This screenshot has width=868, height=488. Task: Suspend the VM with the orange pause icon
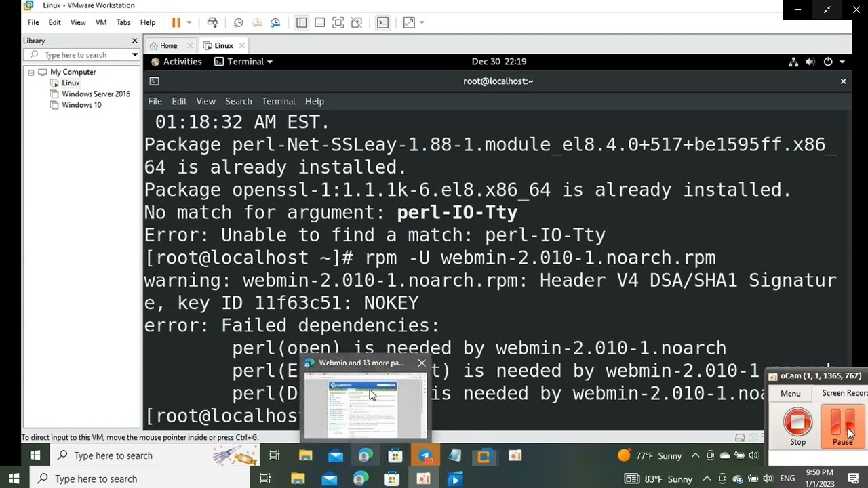tap(176, 22)
